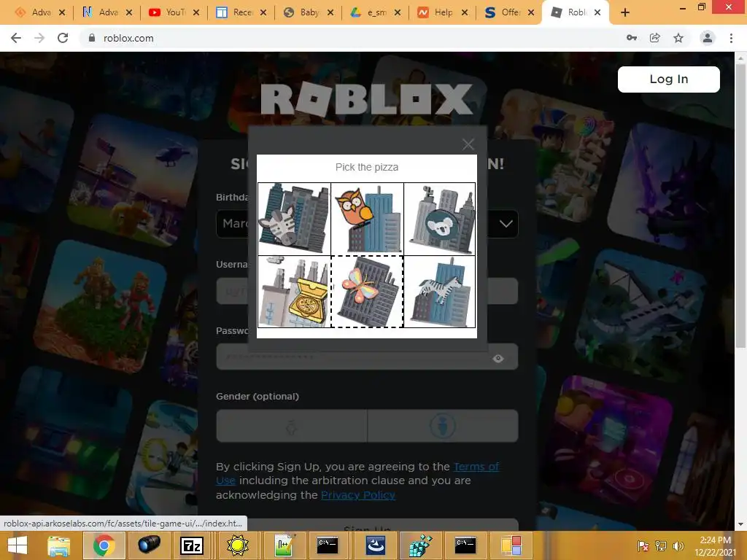Switch to the Baby tab
Image resolution: width=747 pixels, height=560 pixels.
(x=301, y=12)
